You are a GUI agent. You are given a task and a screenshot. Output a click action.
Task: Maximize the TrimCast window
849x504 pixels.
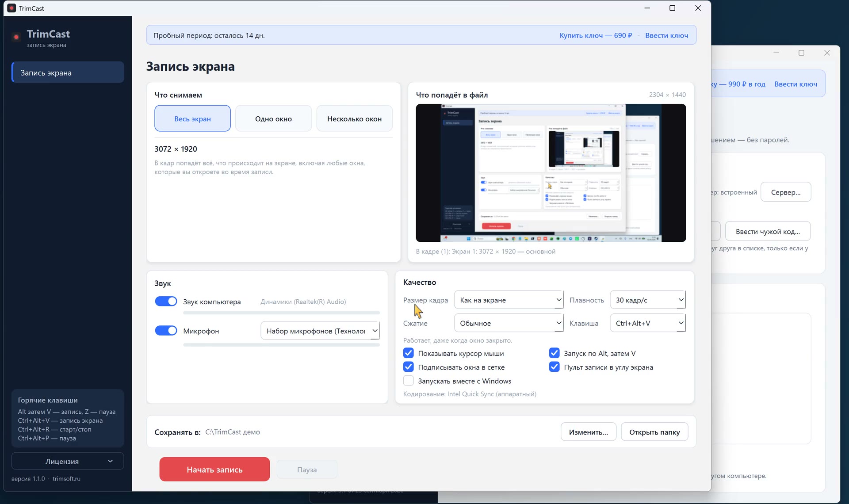tap(672, 8)
